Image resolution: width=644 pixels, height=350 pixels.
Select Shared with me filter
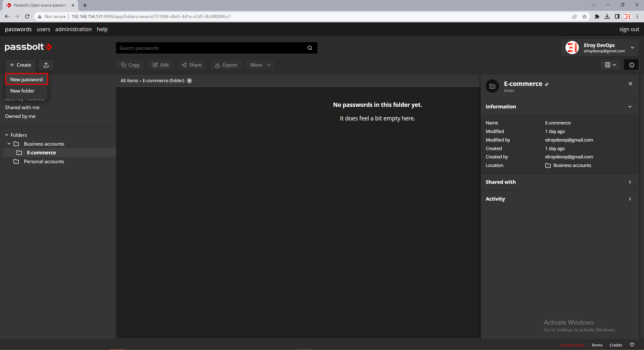[22, 107]
